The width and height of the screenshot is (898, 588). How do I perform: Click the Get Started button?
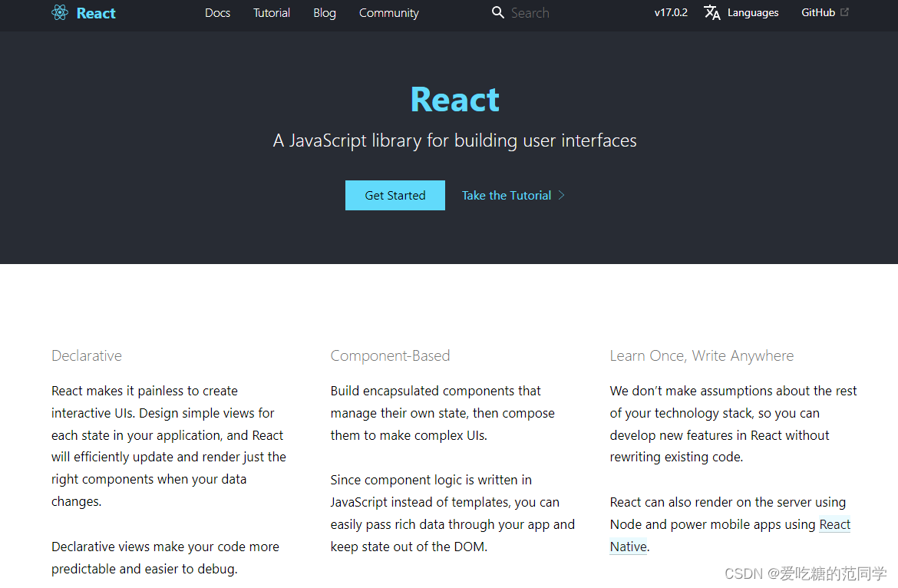pos(395,195)
